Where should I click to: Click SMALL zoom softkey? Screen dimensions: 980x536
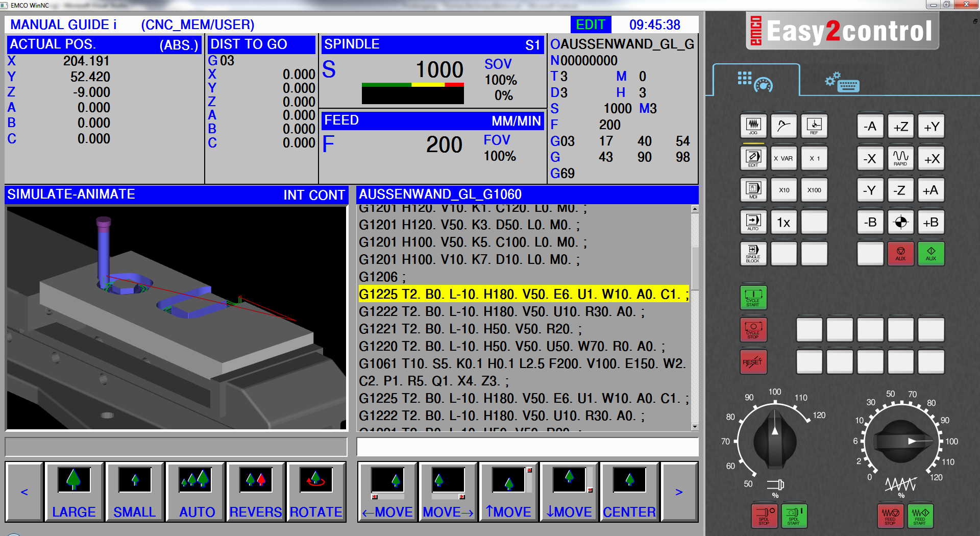(x=135, y=492)
